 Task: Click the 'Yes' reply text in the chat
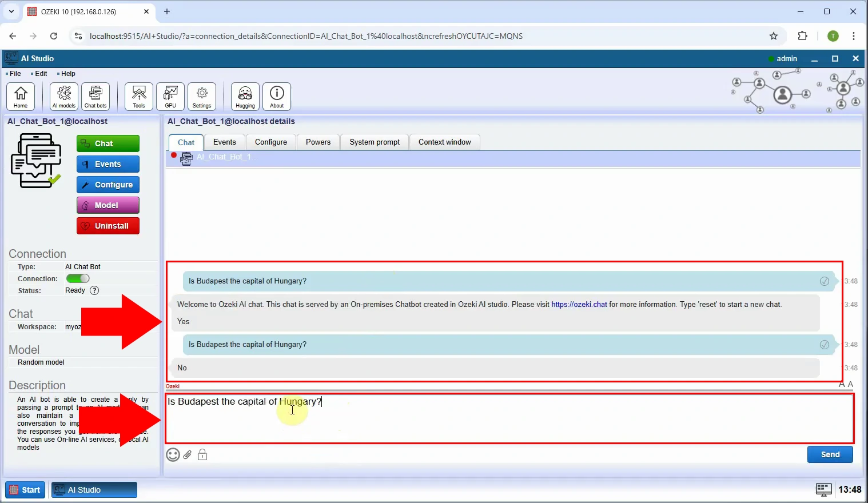coord(183,321)
